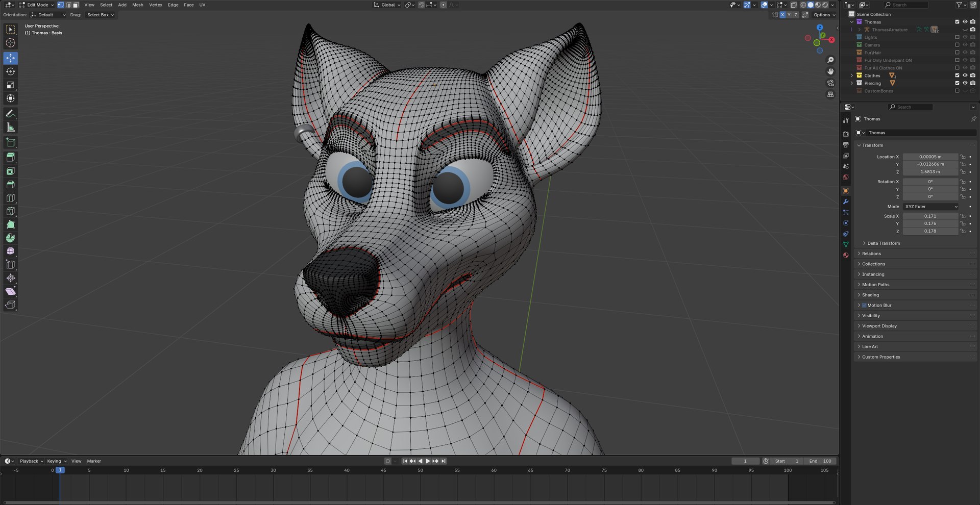Enable edge select mode

68,5
